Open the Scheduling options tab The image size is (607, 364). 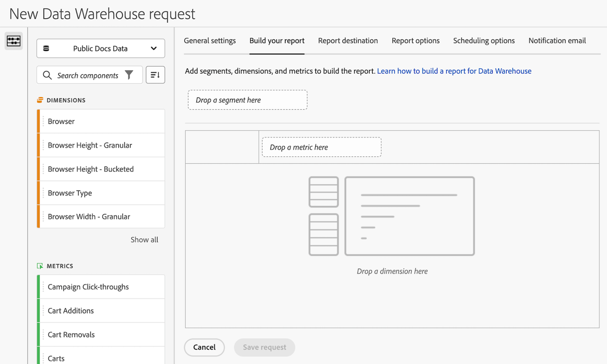[x=484, y=40]
